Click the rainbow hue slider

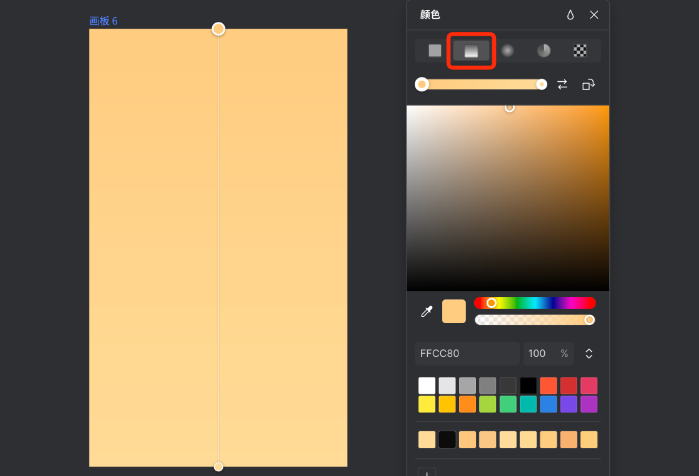pyautogui.click(x=535, y=303)
